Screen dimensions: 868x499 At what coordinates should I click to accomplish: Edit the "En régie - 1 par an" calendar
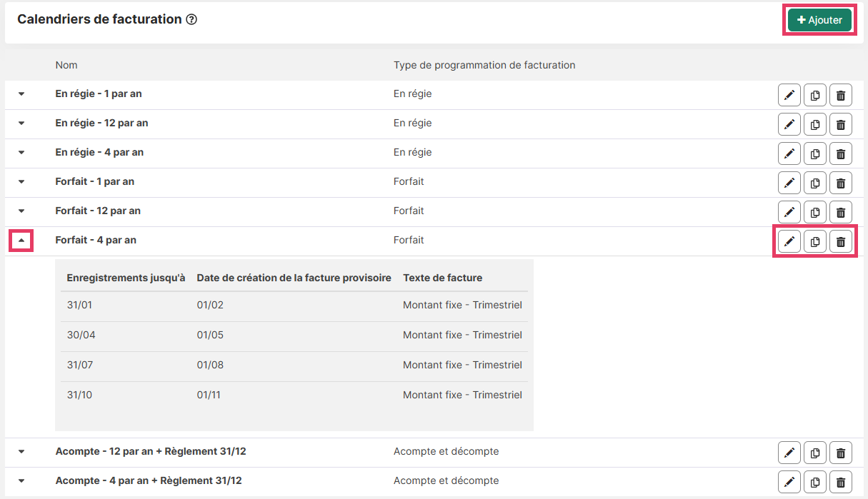(789, 95)
